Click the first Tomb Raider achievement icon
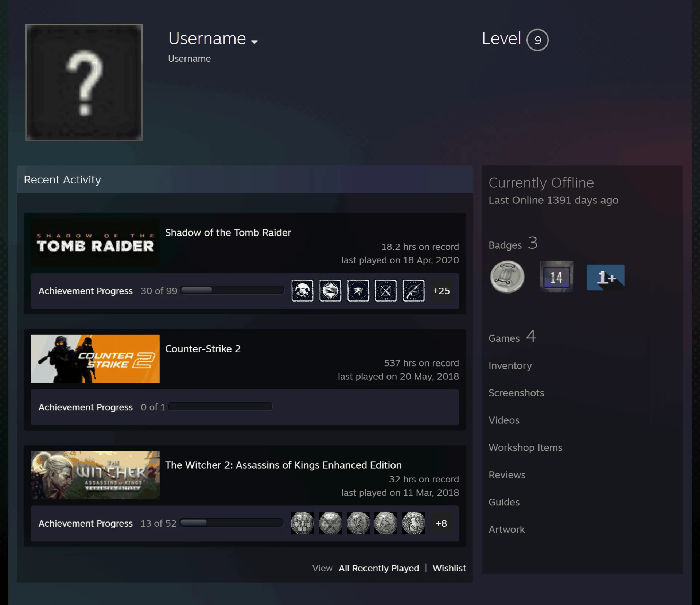The width and height of the screenshot is (700, 605). tap(302, 291)
